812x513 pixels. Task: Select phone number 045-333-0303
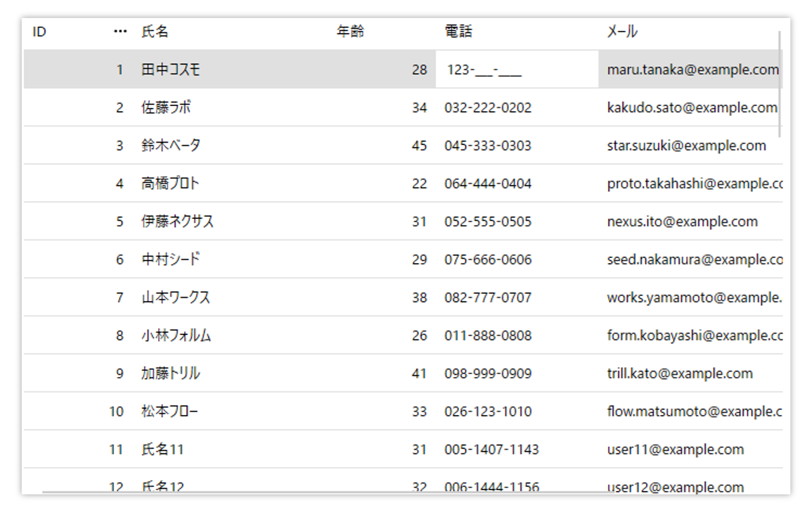(x=488, y=146)
